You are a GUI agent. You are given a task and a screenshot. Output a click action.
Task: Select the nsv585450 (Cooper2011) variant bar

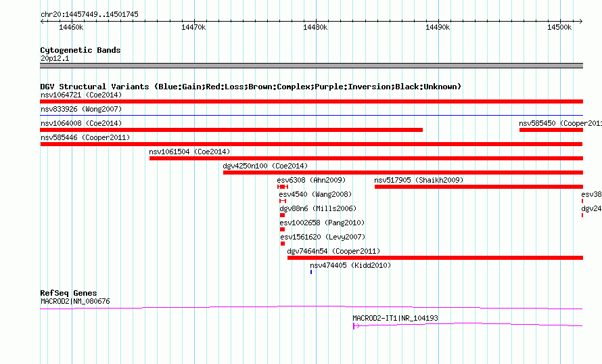(551, 130)
